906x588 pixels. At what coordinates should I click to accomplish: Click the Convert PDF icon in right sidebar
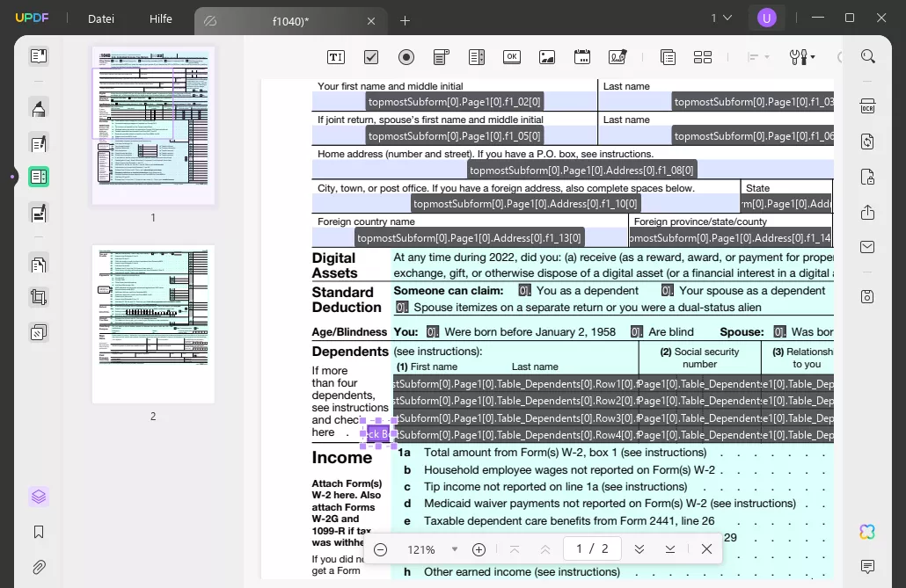867,142
